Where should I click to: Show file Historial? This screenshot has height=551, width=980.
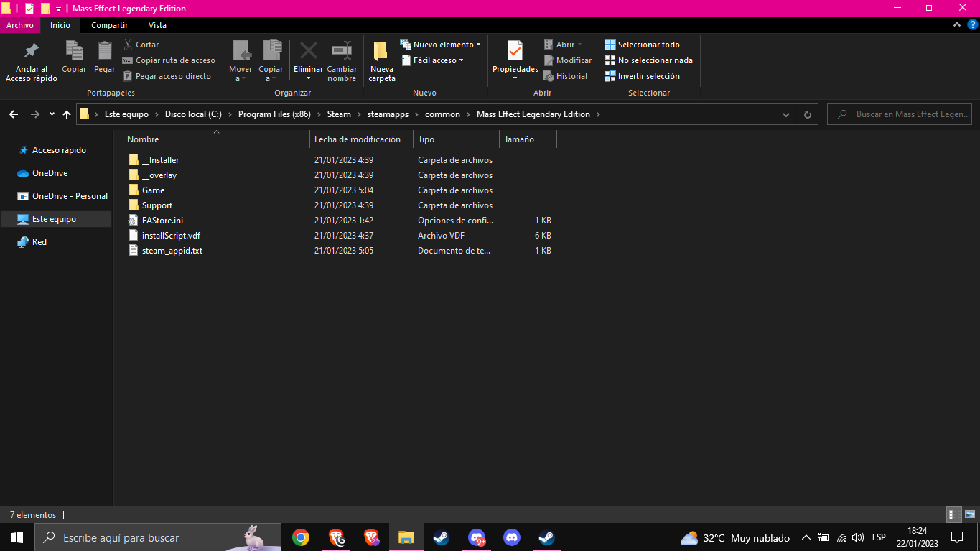pyautogui.click(x=565, y=76)
